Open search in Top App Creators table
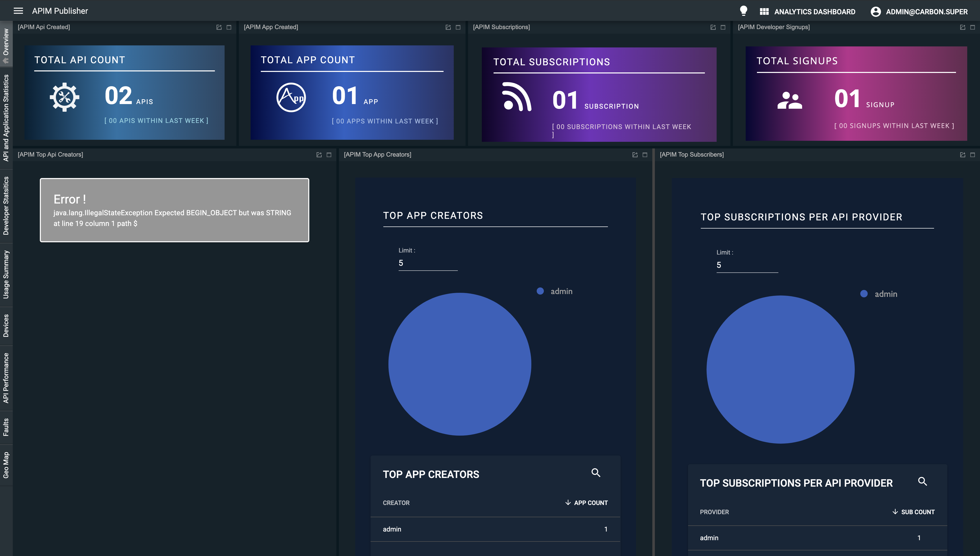The width and height of the screenshot is (980, 556). click(x=596, y=473)
